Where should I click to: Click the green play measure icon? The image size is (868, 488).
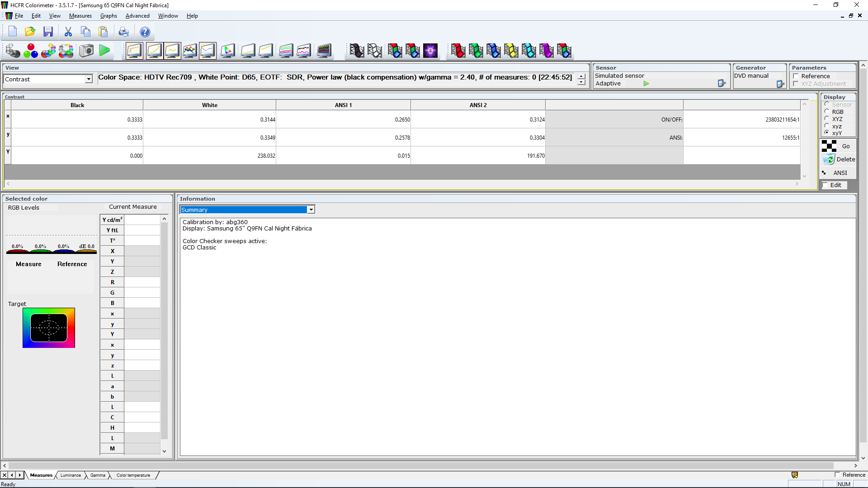(104, 51)
